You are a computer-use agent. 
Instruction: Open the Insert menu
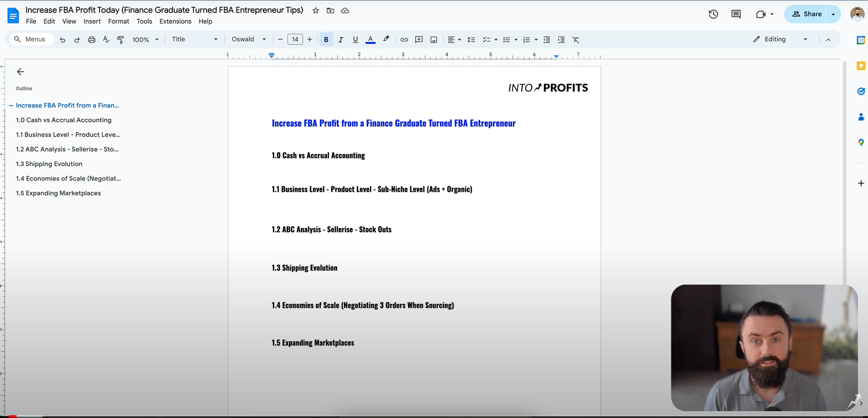(92, 21)
